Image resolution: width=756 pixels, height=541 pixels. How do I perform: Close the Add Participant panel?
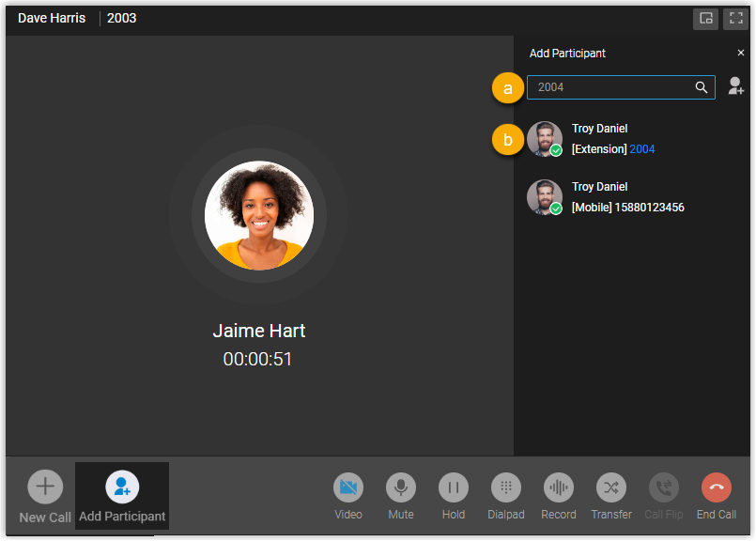point(741,53)
